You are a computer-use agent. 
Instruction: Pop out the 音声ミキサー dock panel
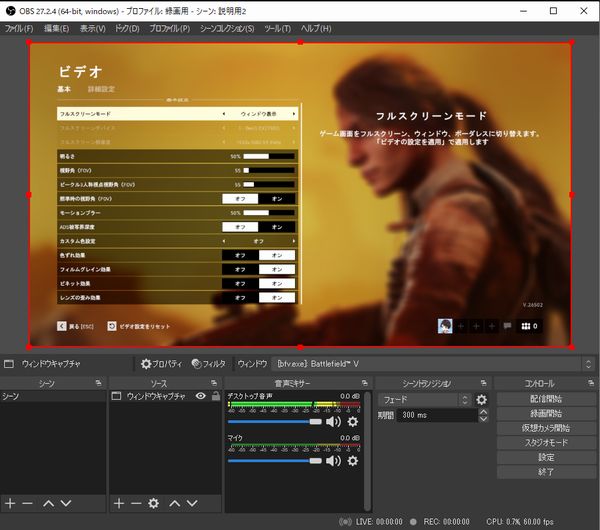coord(365,383)
